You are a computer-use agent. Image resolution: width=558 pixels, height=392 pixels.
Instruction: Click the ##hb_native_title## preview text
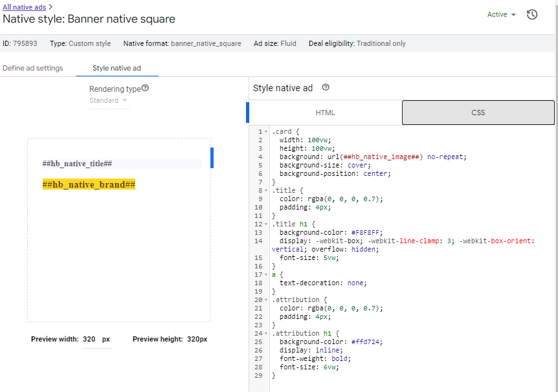(x=78, y=164)
